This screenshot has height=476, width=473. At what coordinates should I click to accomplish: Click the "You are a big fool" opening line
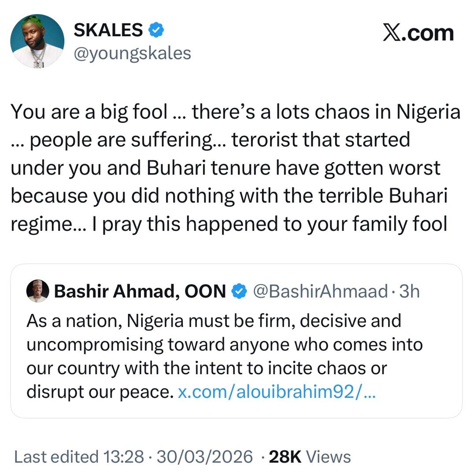(x=88, y=112)
